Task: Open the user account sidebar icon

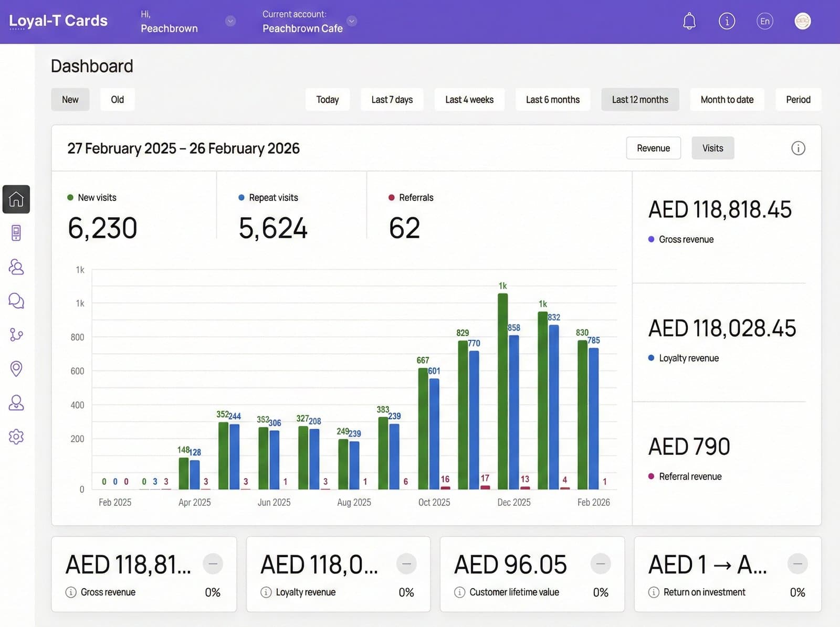Action: point(16,402)
